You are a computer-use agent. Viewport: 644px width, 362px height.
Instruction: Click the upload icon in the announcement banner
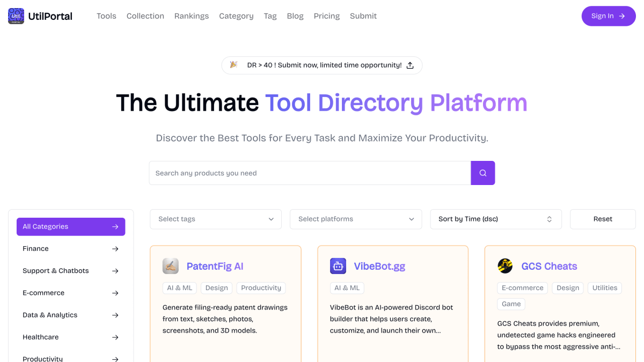410,65
